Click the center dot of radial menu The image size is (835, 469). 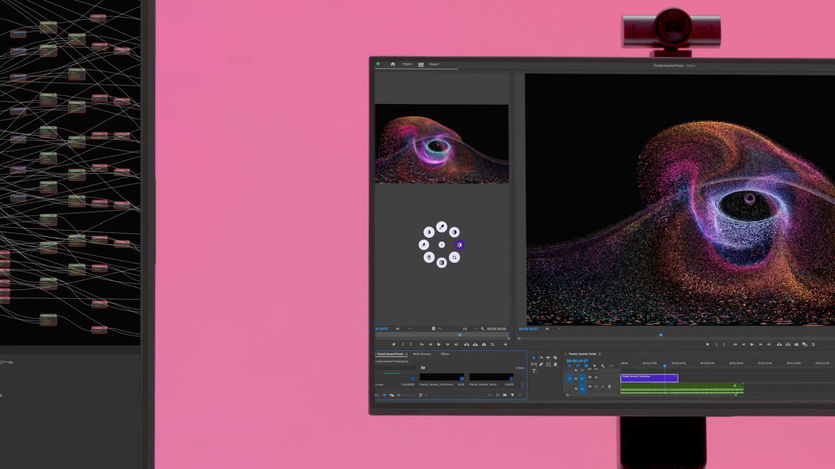(441, 245)
